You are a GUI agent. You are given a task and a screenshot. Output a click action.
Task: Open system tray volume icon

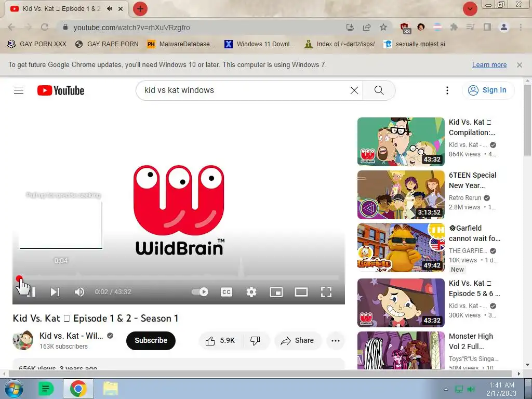coord(471,389)
